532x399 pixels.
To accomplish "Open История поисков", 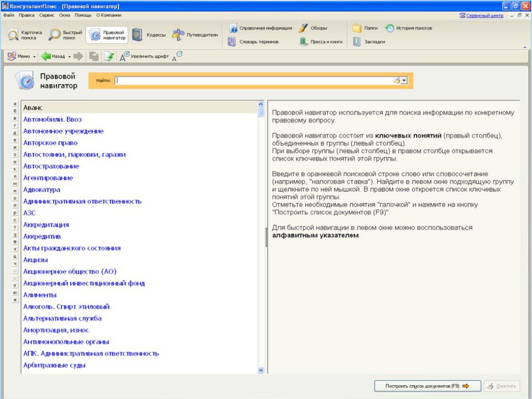I will pyautogui.click(x=408, y=28).
